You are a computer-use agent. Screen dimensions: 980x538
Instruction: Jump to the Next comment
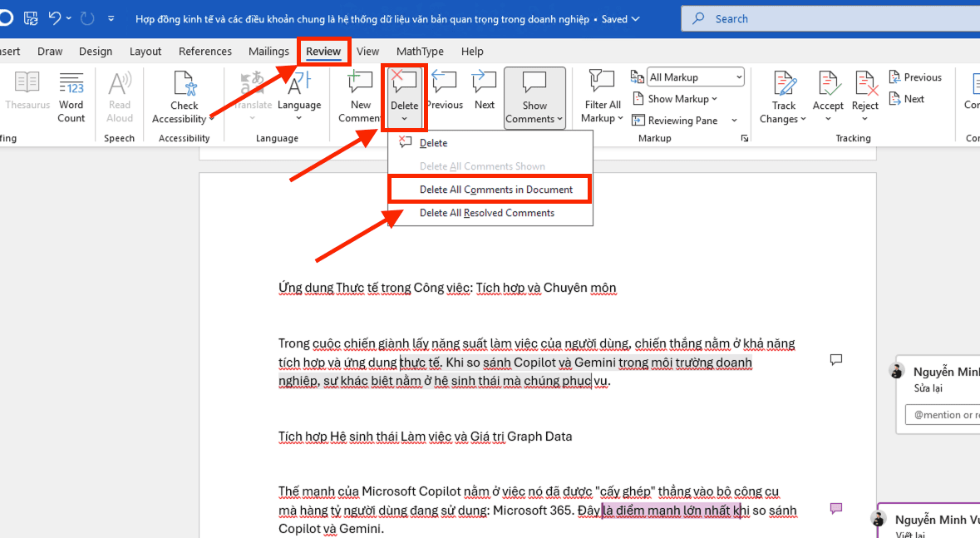coord(484,91)
